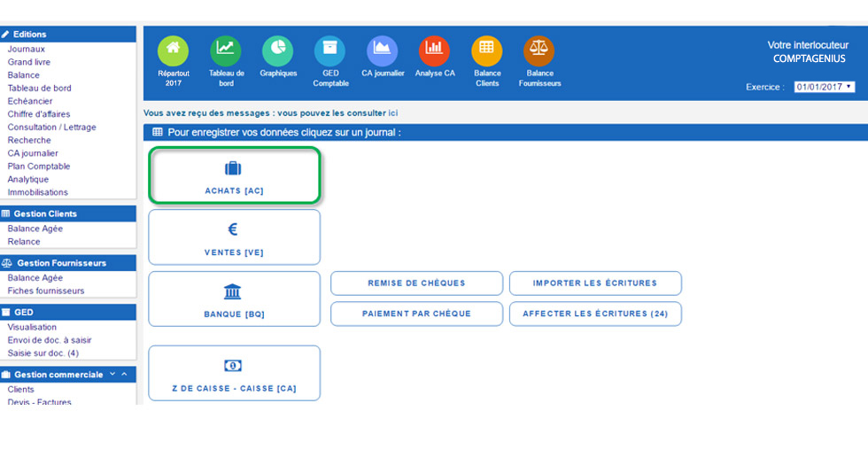Expand Gestion commerciale with the down chevron

tap(112, 375)
